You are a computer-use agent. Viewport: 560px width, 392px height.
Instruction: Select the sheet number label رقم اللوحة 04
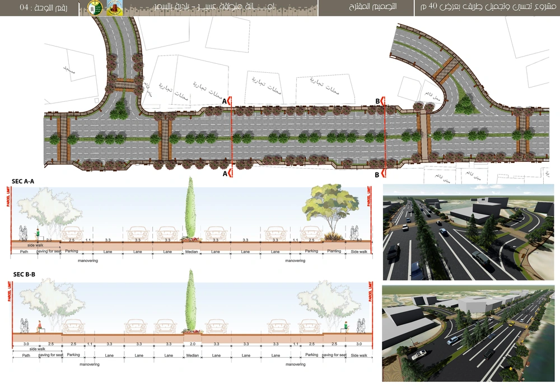(x=39, y=8)
